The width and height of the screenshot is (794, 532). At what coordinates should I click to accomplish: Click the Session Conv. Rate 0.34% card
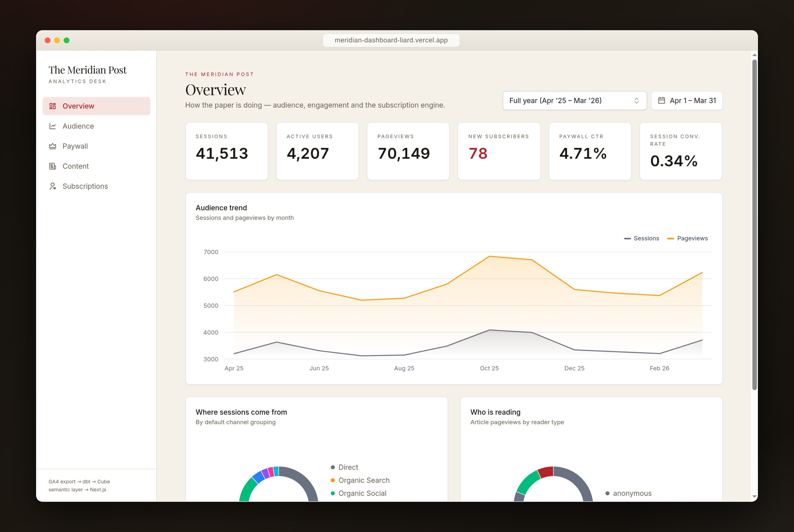681,151
